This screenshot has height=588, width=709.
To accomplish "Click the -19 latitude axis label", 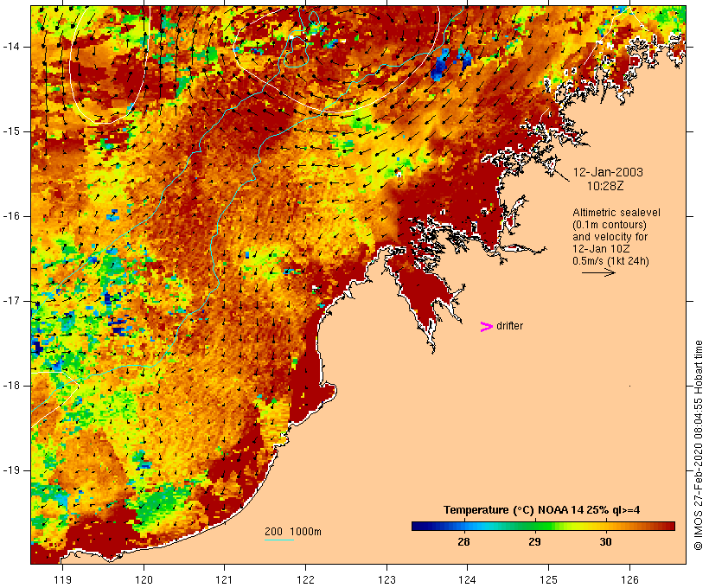I will tap(11, 470).
